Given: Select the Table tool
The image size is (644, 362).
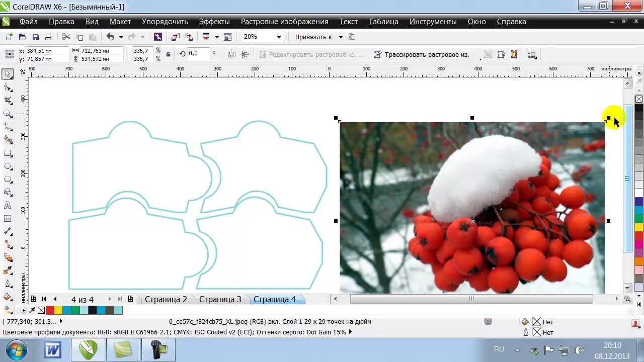Looking at the screenshot, I should [8, 218].
